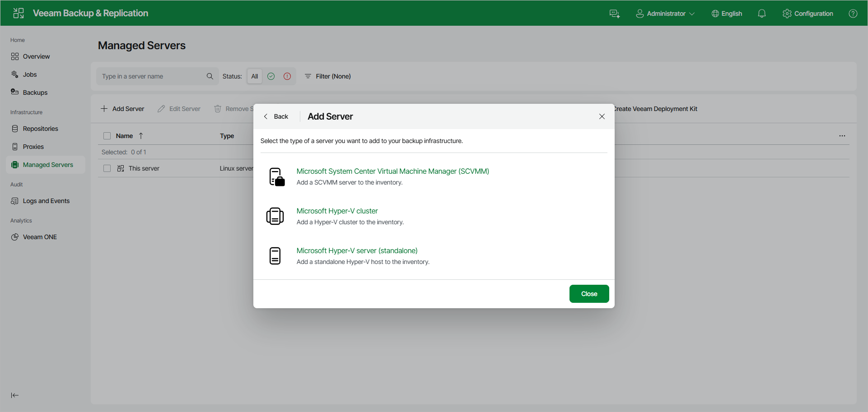
Task: Open the help question mark icon
Action: 853,14
